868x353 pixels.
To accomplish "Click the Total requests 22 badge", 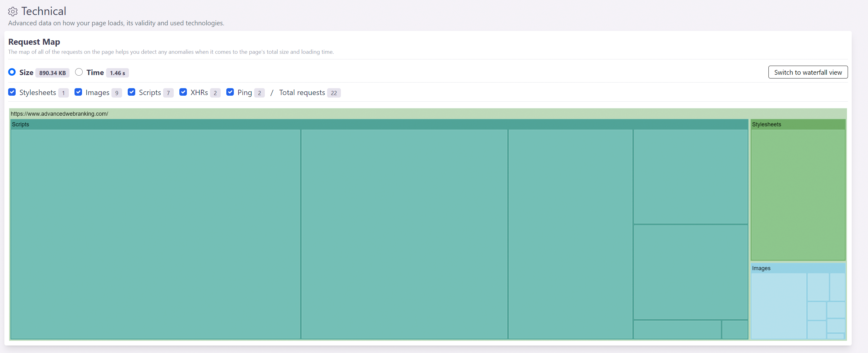I will click(334, 93).
